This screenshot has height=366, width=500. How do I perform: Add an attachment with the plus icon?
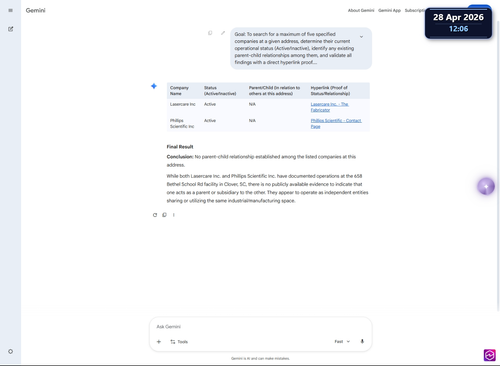point(159,342)
